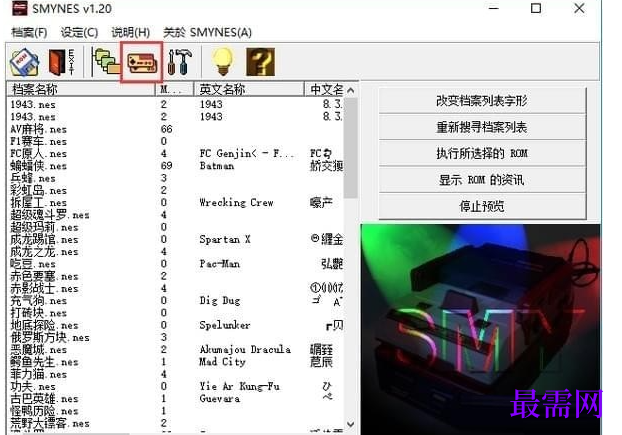622x435 pixels.
Task: Open the 设定(C) menu
Action: click(x=79, y=32)
